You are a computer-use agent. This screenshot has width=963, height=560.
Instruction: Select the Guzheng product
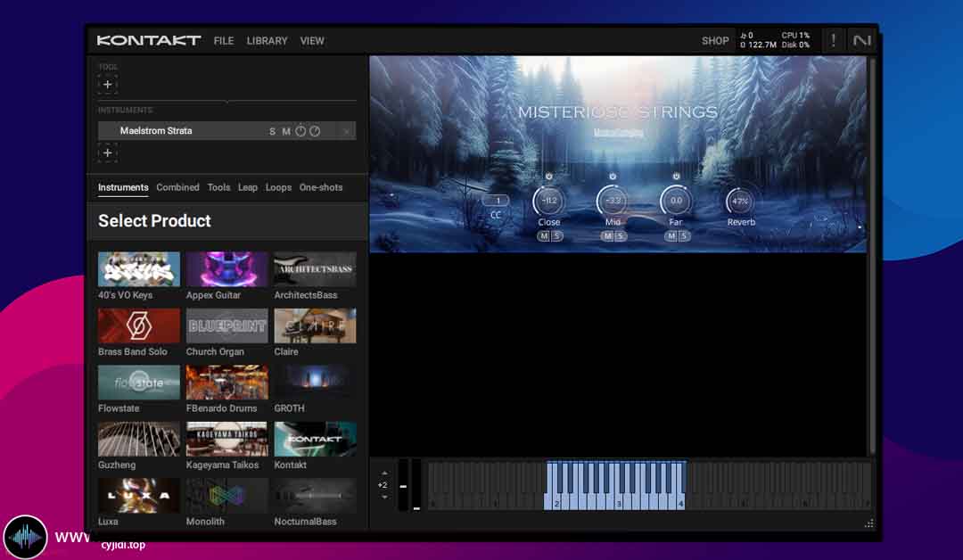139,446
